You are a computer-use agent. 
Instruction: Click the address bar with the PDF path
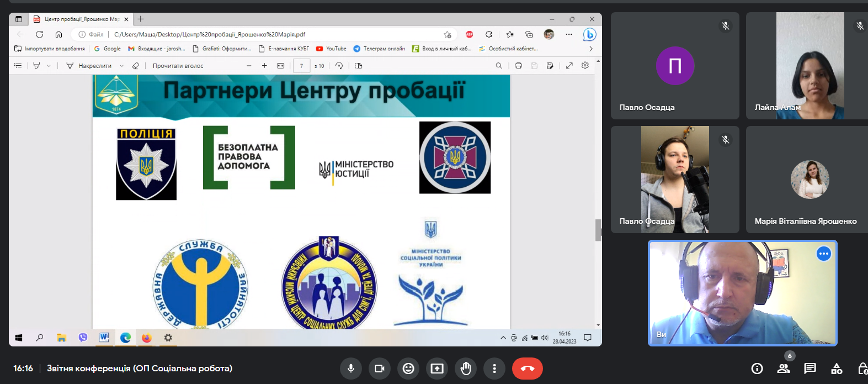[265, 34]
